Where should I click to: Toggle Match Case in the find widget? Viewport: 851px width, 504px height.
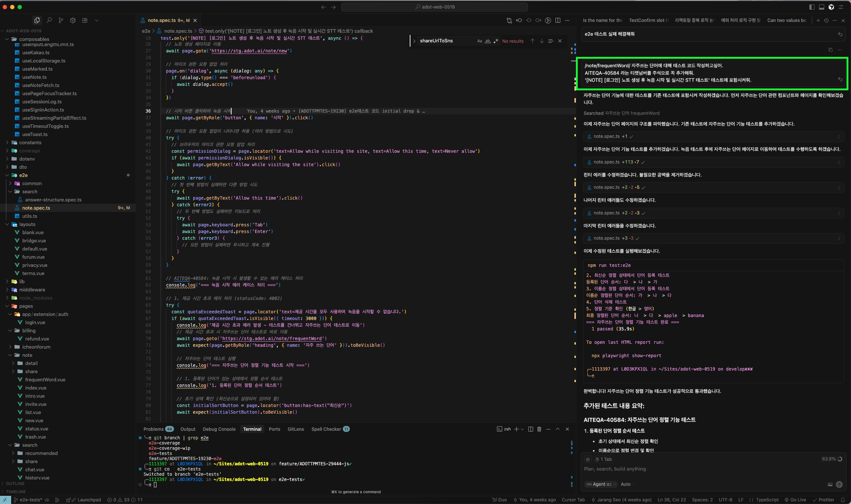coord(480,41)
